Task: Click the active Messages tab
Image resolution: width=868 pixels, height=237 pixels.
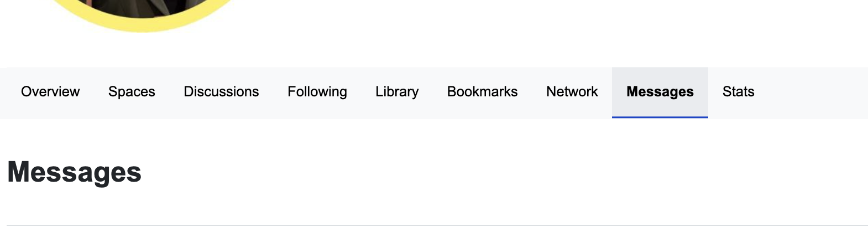Action: coord(660,92)
